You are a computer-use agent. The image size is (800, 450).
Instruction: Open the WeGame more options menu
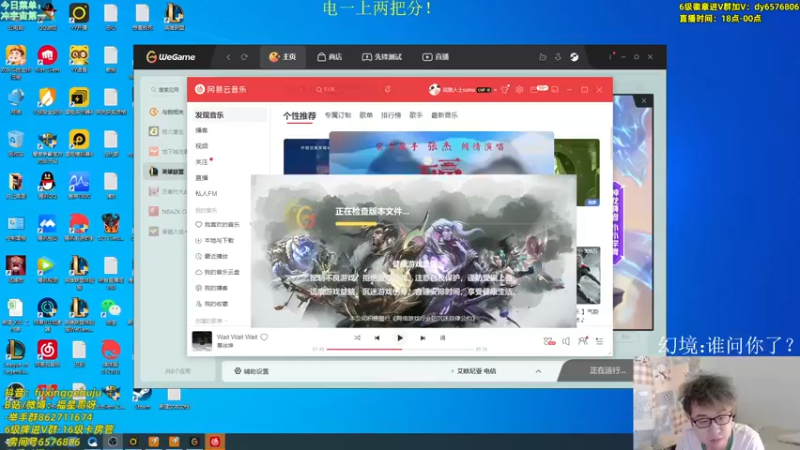click(x=610, y=57)
